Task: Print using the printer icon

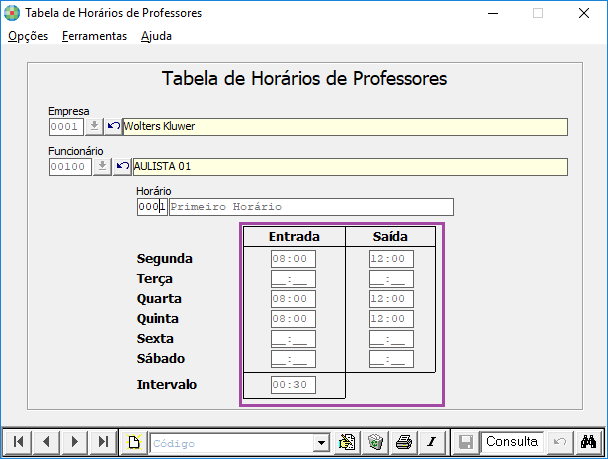Action: click(404, 442)
